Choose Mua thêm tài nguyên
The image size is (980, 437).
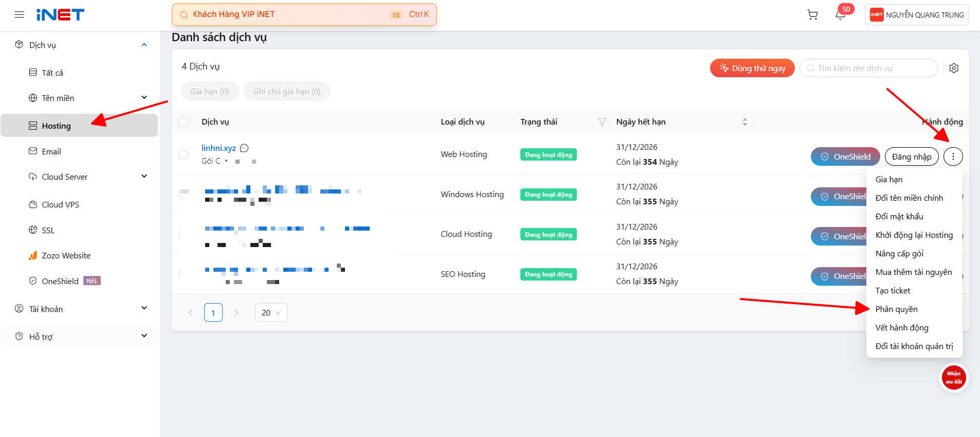point(914,272)
